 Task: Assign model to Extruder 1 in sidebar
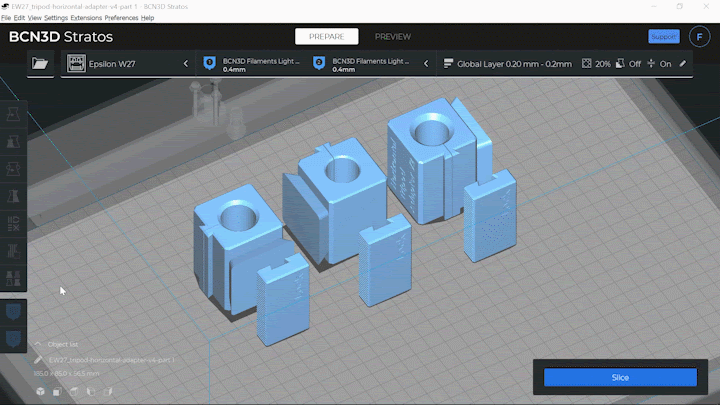pos(13,312)
